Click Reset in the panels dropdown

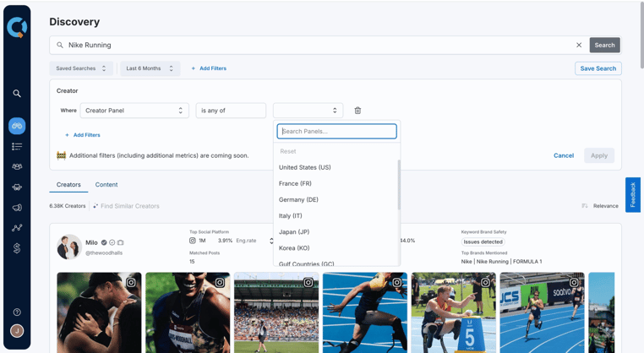tap(288, 151)
